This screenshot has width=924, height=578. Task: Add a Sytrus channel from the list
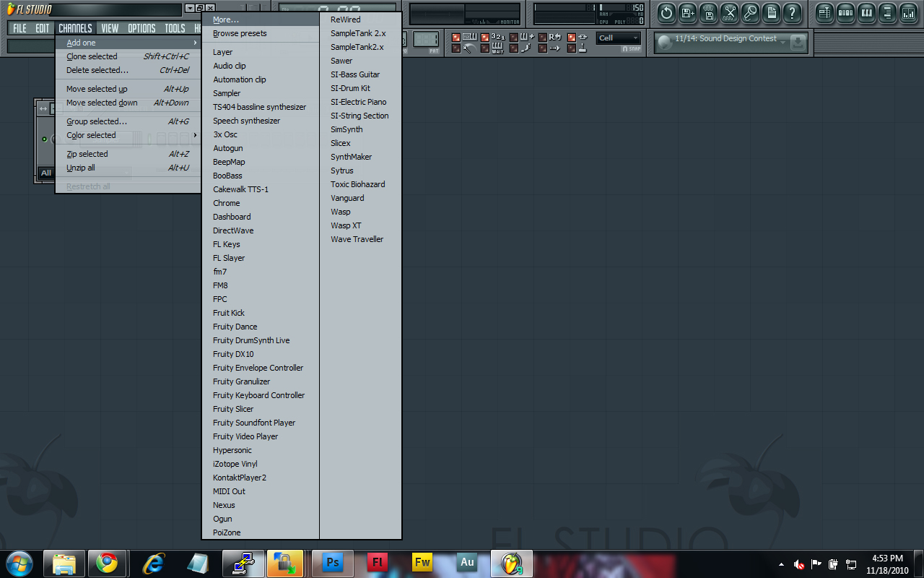pyautogui.click(x=341, y=171)
